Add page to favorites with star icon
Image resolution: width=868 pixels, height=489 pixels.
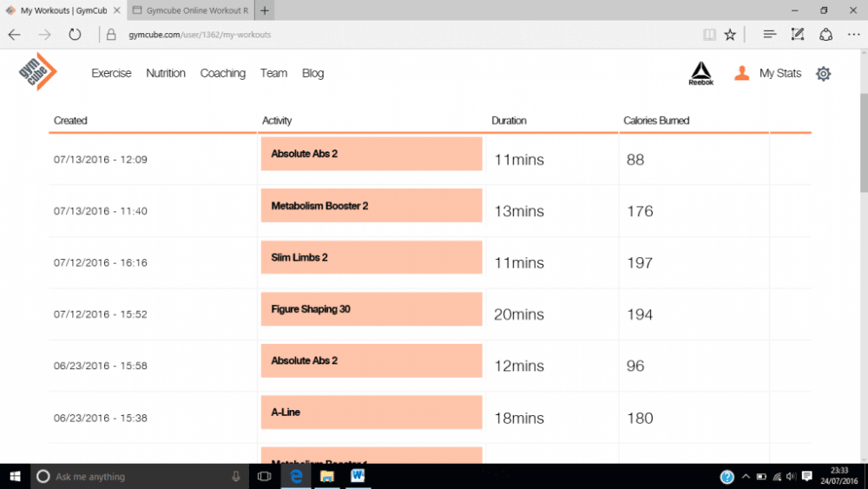(x=730, y=35)
